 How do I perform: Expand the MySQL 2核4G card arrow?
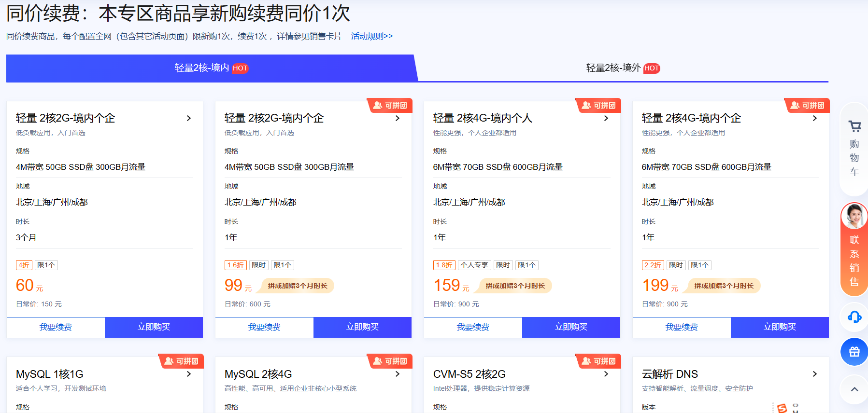pos(398,374)
